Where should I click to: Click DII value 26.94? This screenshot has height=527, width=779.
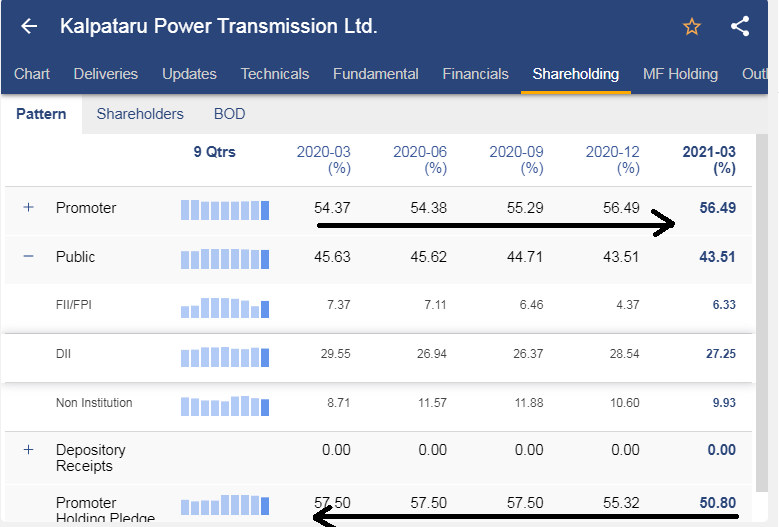click(432, 354)
